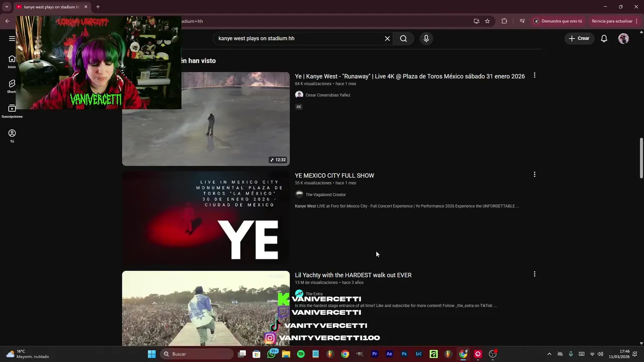Open The Vagabond Creator channel name
Screen dimensions: 644x362
click(326, 195)
